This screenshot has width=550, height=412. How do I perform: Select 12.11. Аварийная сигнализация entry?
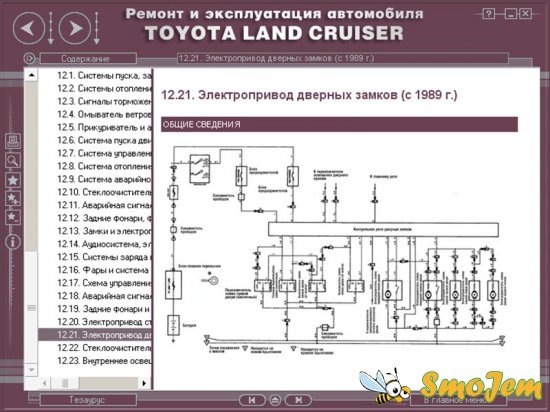tap(104, 205)
